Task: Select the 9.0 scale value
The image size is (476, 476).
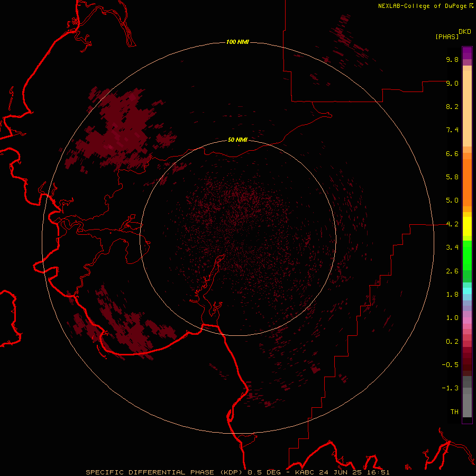Action: tap(452, 83)
